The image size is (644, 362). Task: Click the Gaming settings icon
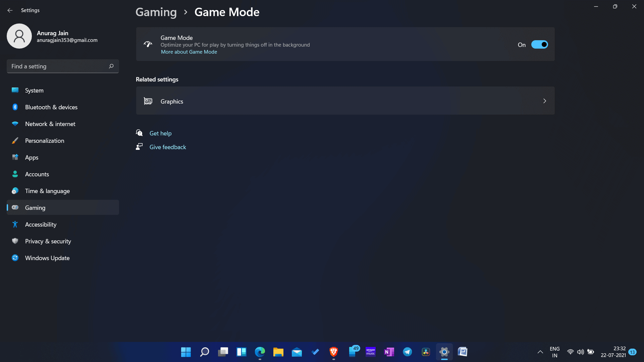point(15,207)
